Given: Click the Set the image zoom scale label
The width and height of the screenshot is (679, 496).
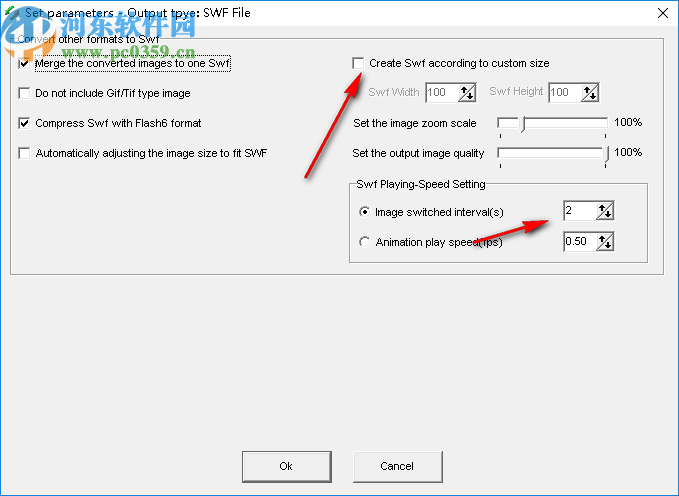Looking at the screenshot, I should [x=414, y=123].
